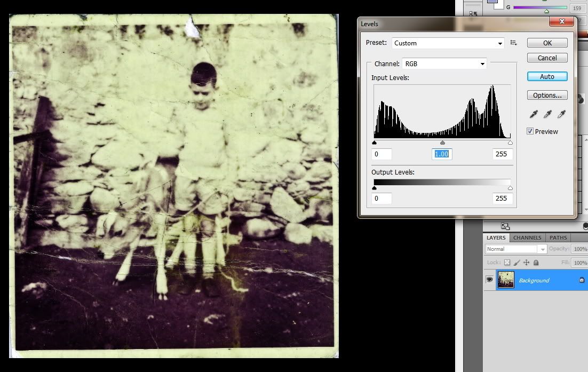
Task: Click Cancel in the Levels dialog
Action: (547, 58)
